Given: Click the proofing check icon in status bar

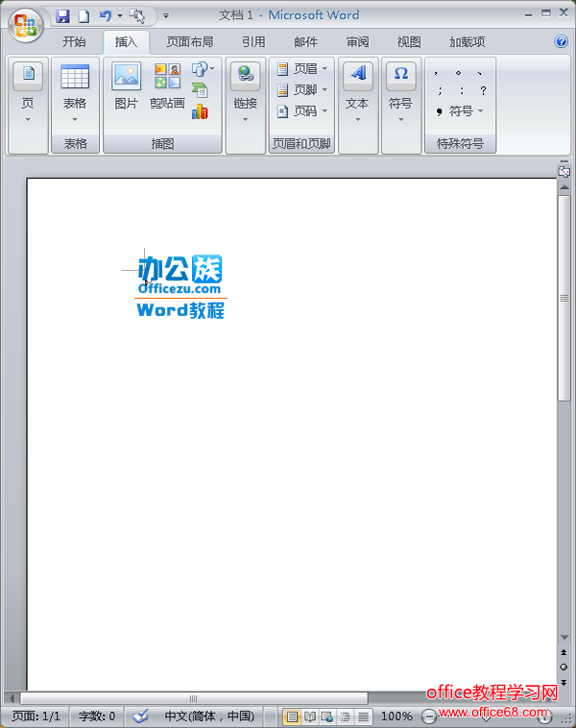Looking at the screenshot, I should point(140,716).
